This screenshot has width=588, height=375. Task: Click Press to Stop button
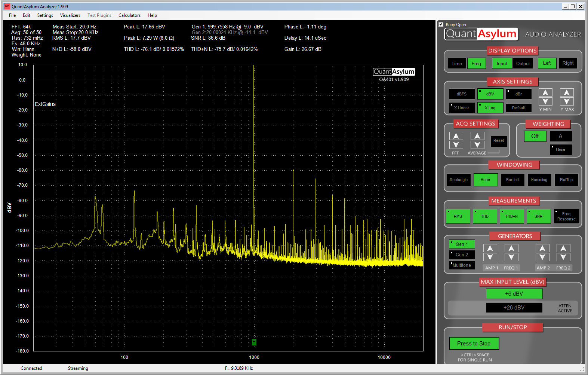474,344
